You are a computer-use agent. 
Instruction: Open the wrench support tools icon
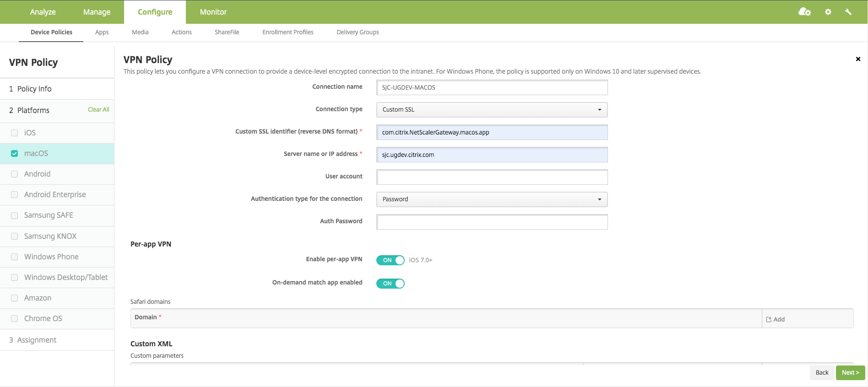(x=848, y=12)
